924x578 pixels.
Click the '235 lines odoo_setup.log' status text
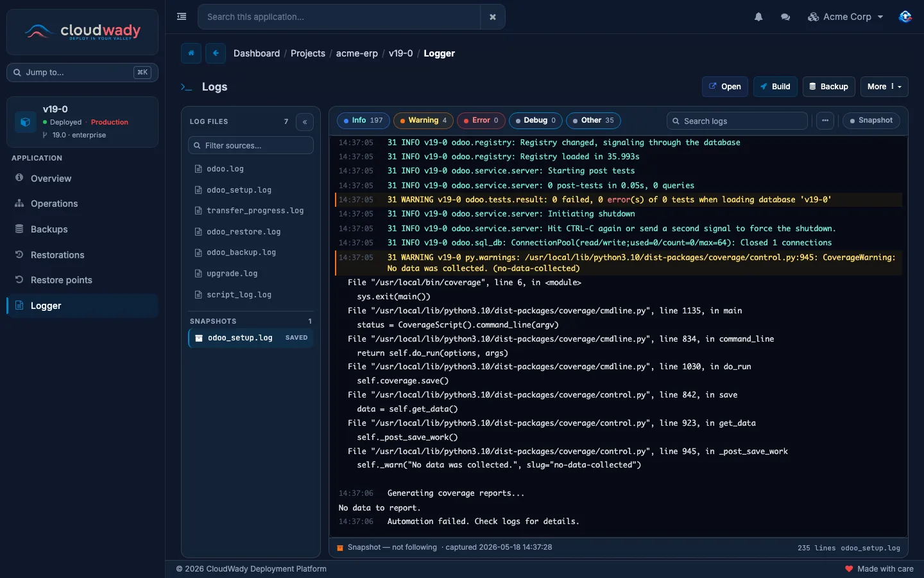pyautogui.click(x=848, y=548)
